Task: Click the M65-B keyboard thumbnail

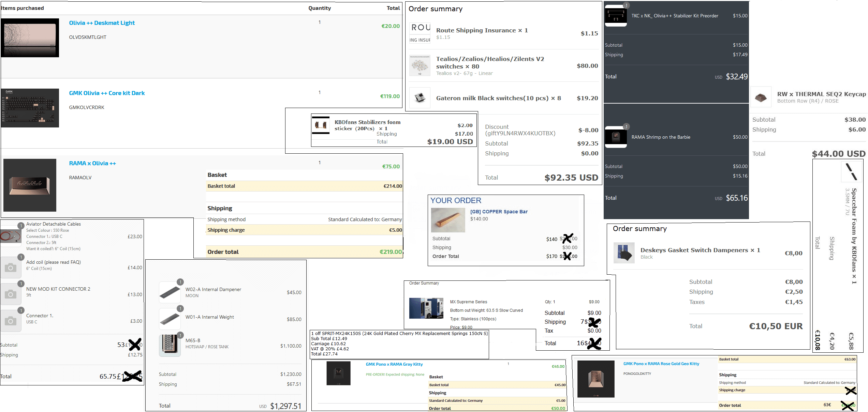Action: (170, 346)
